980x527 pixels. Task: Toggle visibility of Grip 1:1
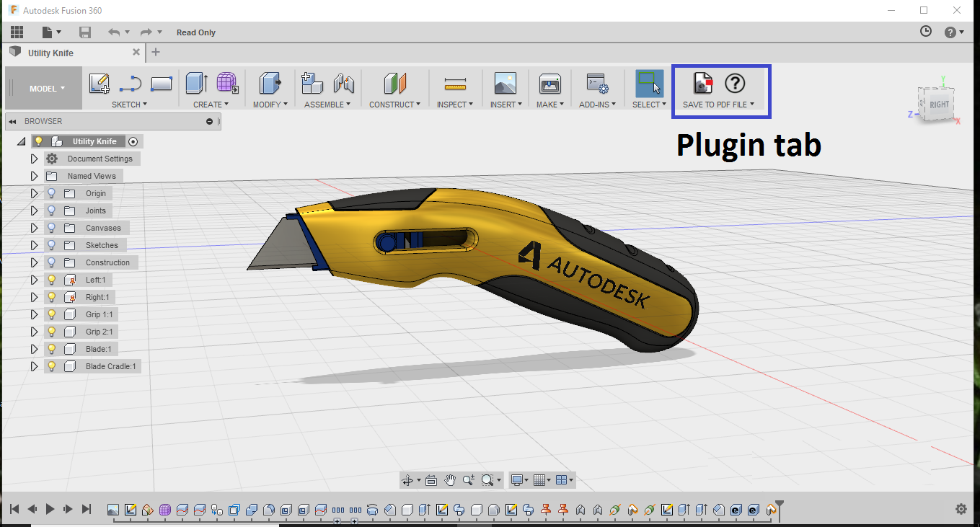52,314
